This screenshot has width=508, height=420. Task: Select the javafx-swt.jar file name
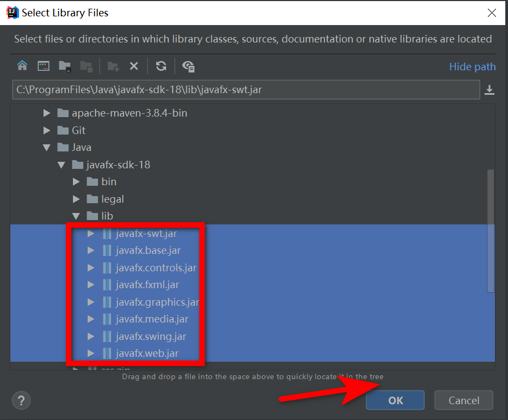(146, 234)
